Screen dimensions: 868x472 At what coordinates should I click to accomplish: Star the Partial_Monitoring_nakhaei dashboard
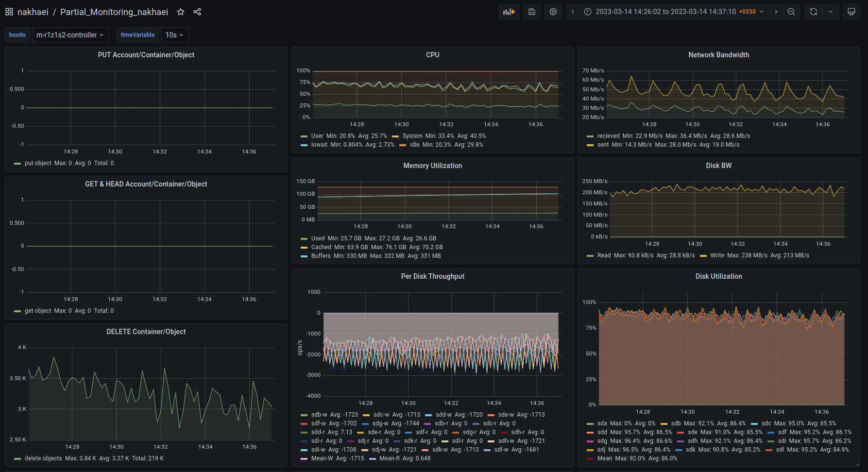click(181, 12)
